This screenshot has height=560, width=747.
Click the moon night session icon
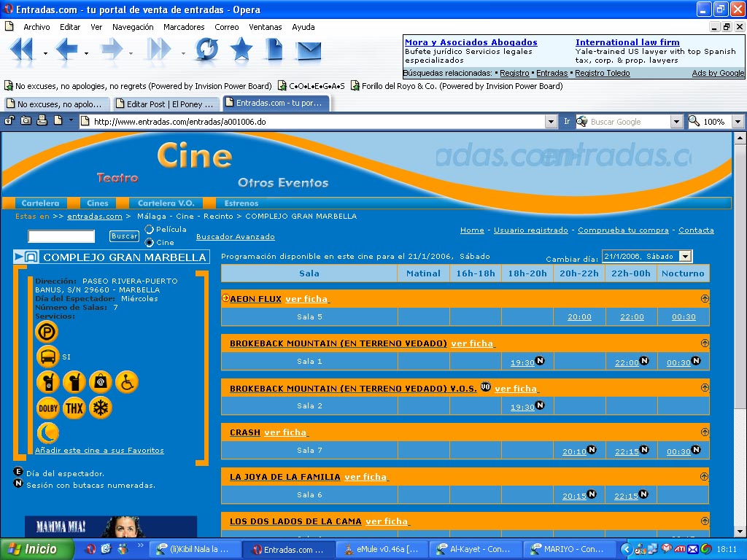point(48,433)
